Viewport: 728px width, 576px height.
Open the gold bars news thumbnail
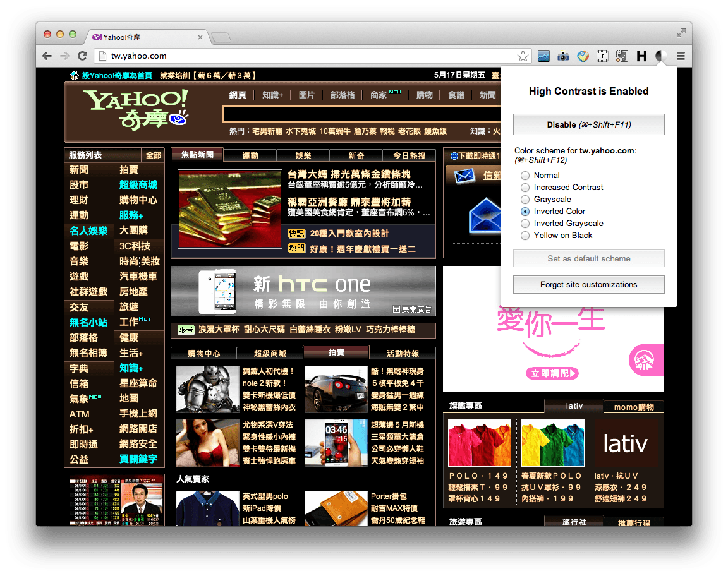[x=229, y=208]
